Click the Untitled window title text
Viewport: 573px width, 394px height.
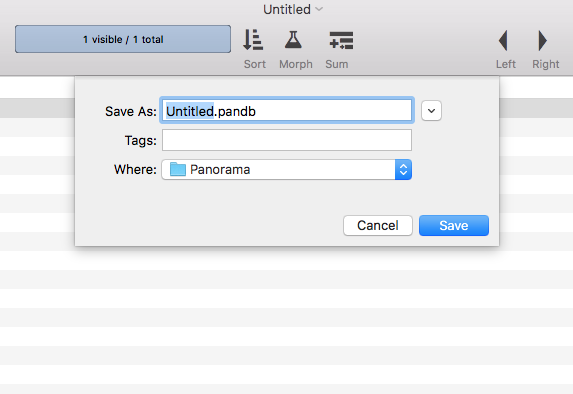(x=287, y=9)
